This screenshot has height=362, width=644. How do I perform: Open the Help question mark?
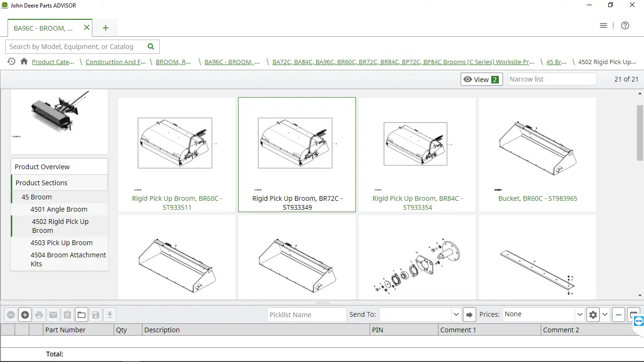(625, 25)
